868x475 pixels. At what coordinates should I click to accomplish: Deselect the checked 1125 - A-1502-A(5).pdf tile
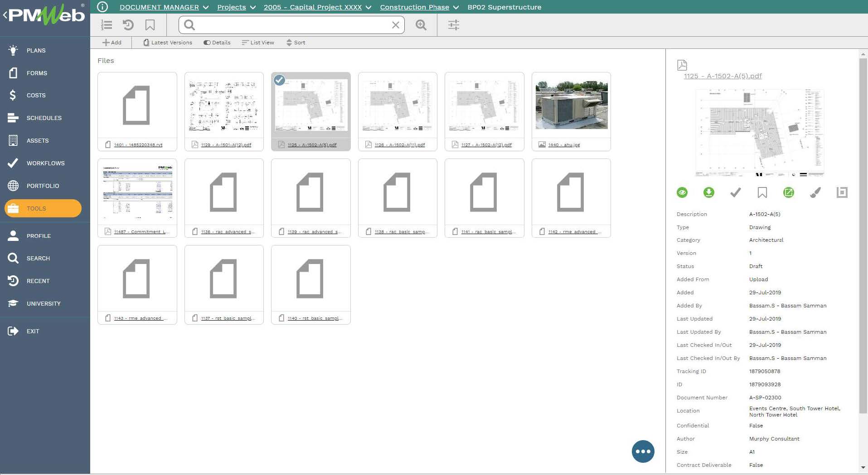click(279, 80)
